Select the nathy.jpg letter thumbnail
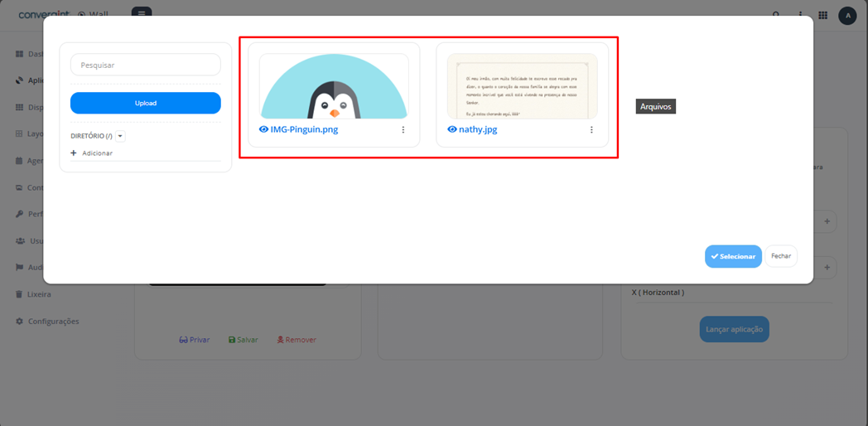This screenshot has height=426, width=868. tap(522, 87)
